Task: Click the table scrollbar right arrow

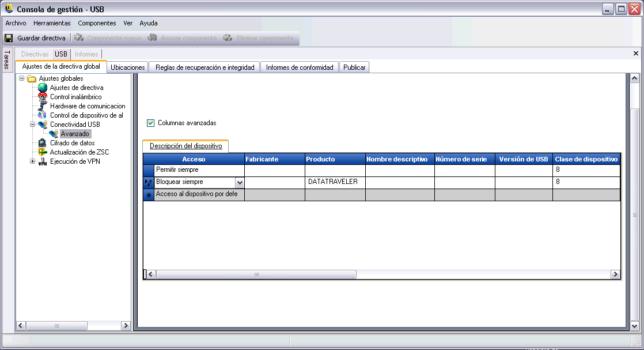Action: click(615, 274)
